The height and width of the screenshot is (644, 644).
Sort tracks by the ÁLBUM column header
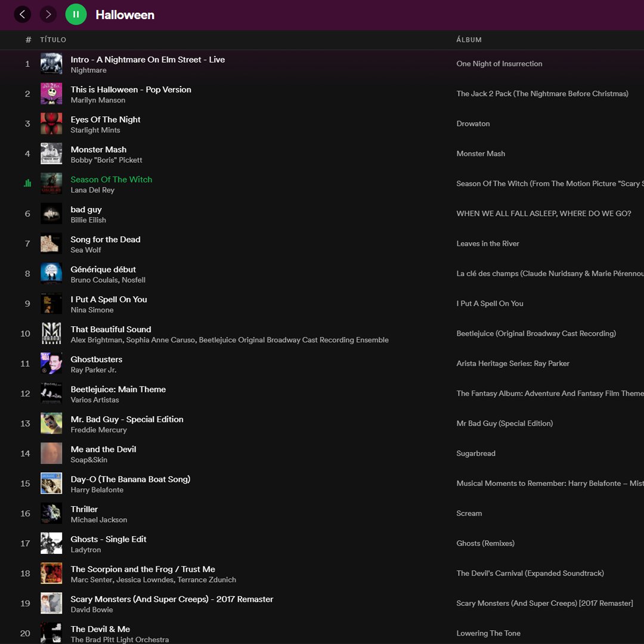pyautogui.click(x=469, y=40)
